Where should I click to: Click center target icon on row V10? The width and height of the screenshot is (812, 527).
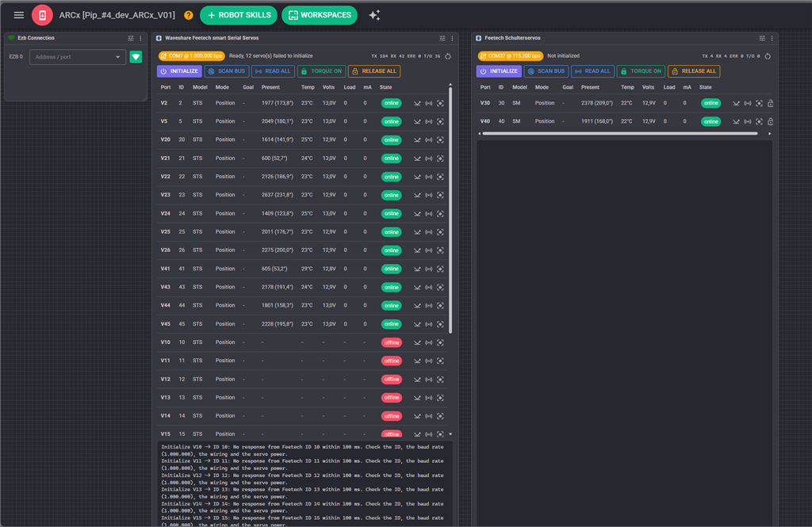(440, 342)
